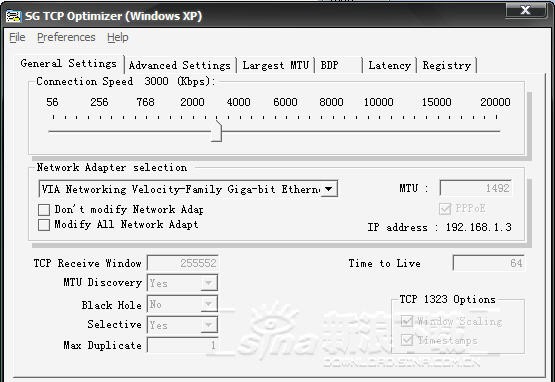Toggle the Window Scaling checkbox
Screen dimensions: 555x382
pos(407,321)
